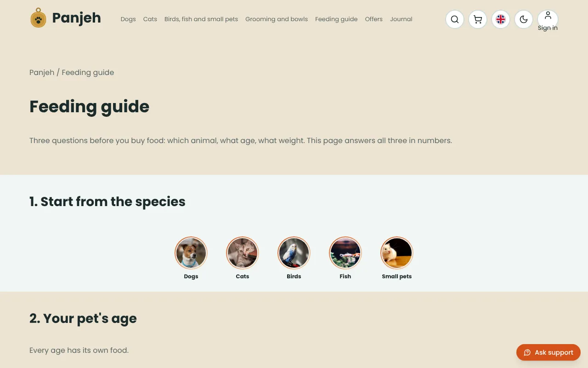The height and width of the screenshot is (368, 588).
Task: Select the Small pets hamster image
Action: click(x=397, y=253)
